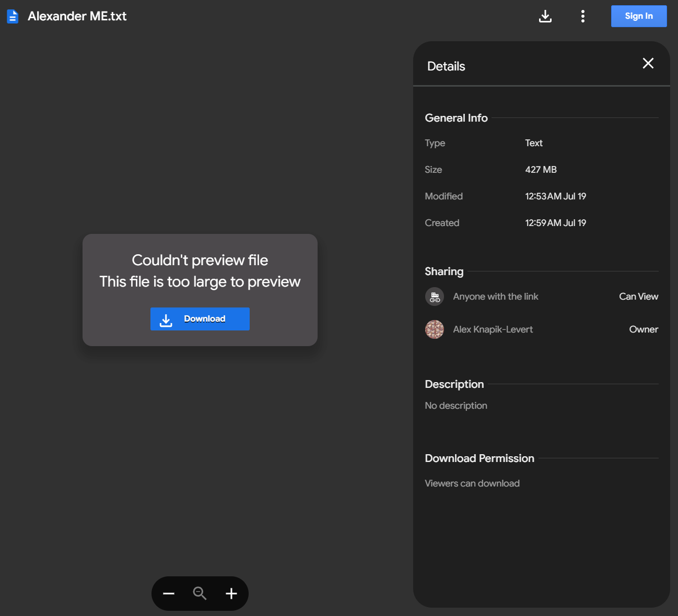
Task: Click the 'Owner' role label
Action: point(644,329)
